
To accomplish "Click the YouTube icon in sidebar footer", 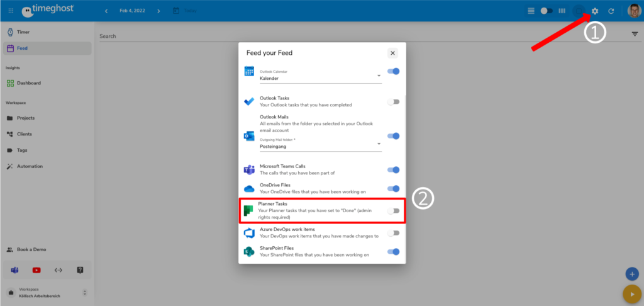I will click(x=36, y=270).
